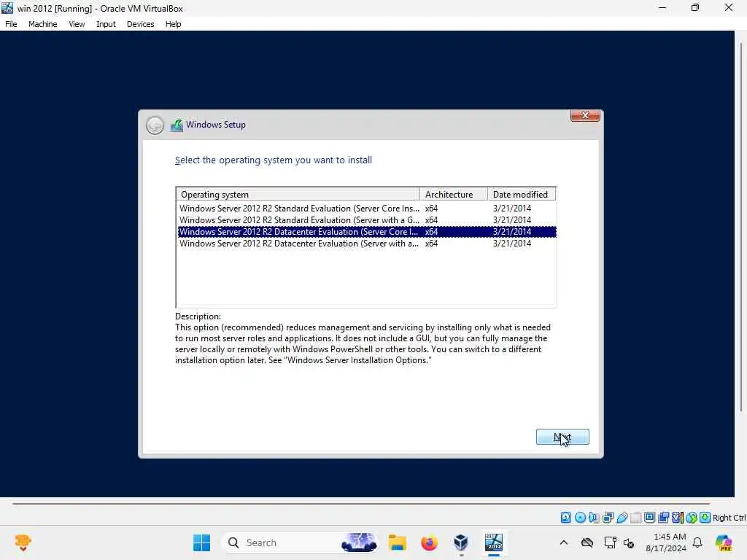Click the audio indicator in VirtualBox status bar
747x560 pixels.
594,517
